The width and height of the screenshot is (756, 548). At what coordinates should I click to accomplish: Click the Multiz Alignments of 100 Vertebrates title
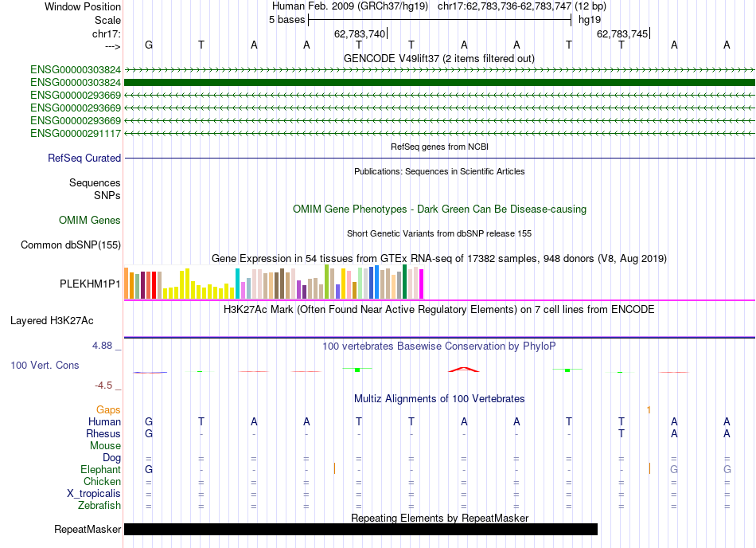coord(439,399)
